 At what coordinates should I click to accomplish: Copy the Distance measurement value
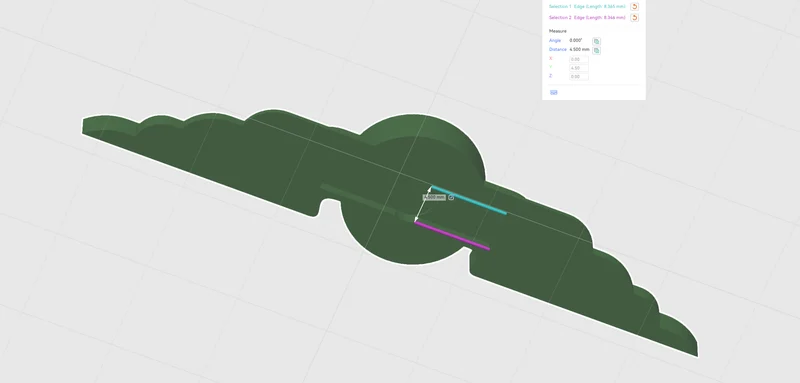click(596, 50)
